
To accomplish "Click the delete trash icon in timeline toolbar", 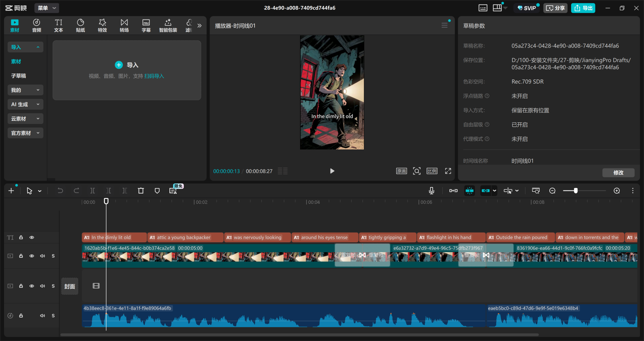I will [141, 191].
